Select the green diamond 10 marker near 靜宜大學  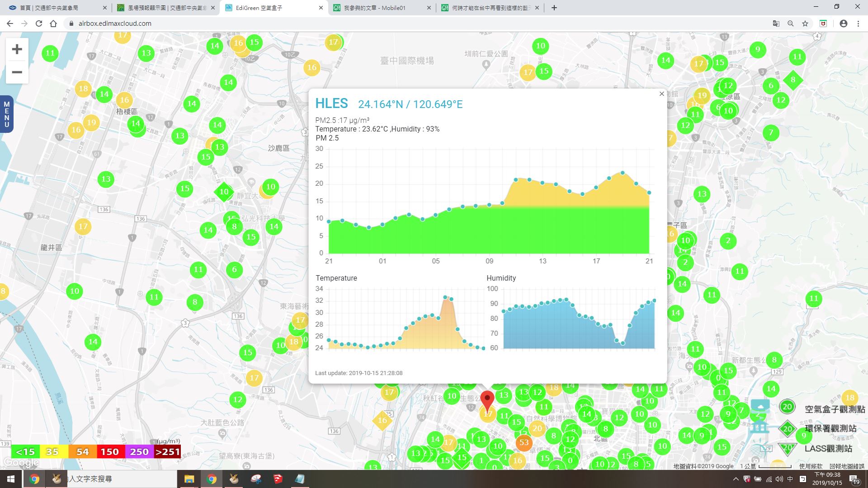(x=224, y=192)
